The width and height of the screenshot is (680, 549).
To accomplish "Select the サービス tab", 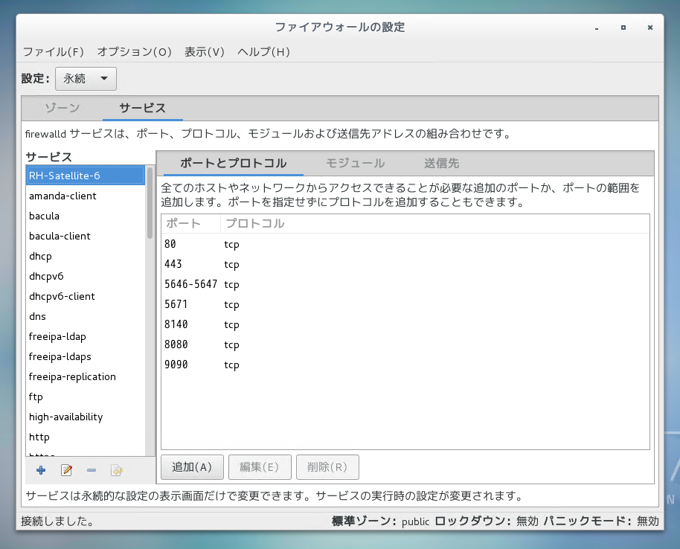I will coord(143,108).
